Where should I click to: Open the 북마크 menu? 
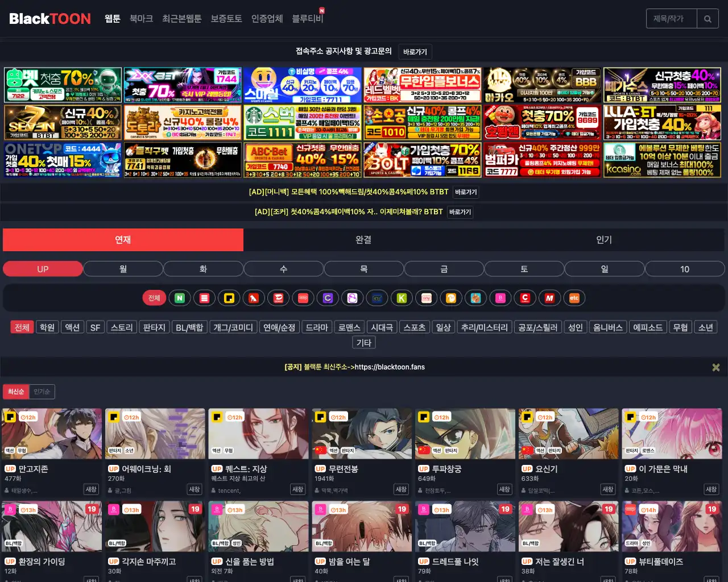pyautogui.click(x=140, y=18)
